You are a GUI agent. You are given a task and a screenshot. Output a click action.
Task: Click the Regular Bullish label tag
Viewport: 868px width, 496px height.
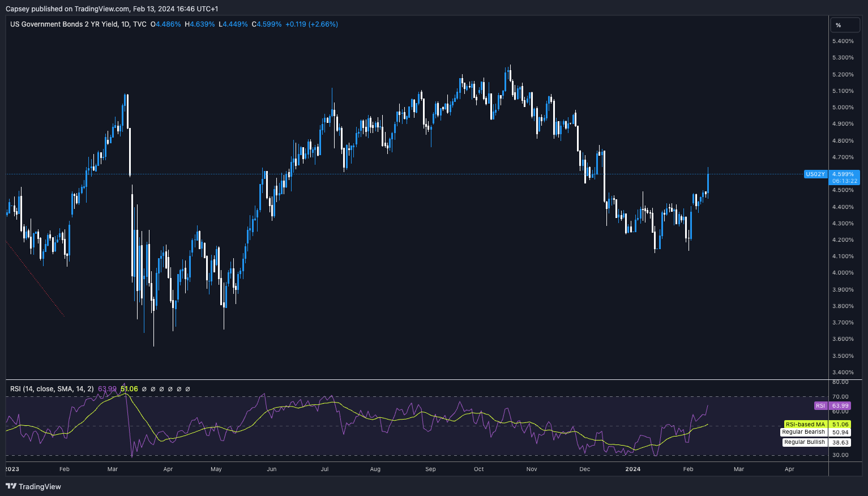[x=804, y=442]
